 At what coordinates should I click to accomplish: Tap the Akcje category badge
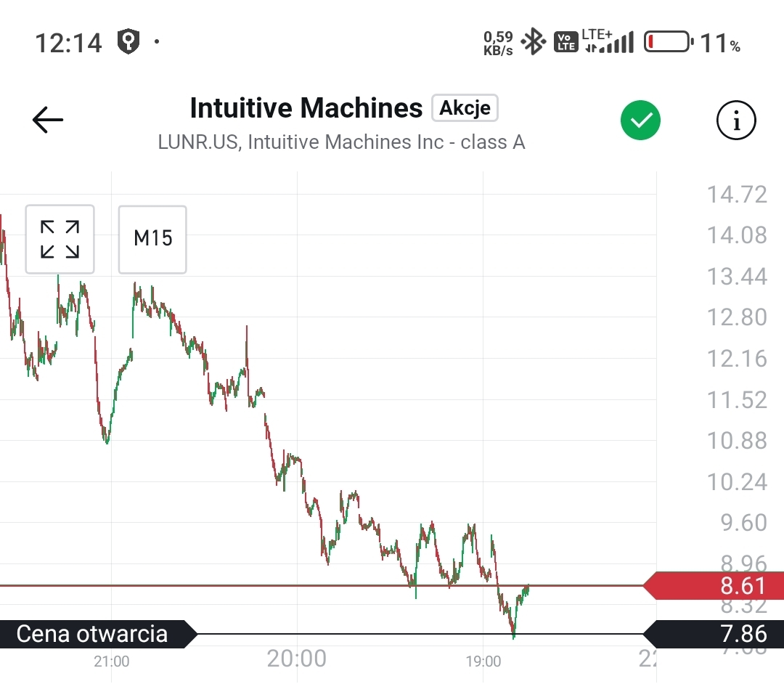coord(465,108)
